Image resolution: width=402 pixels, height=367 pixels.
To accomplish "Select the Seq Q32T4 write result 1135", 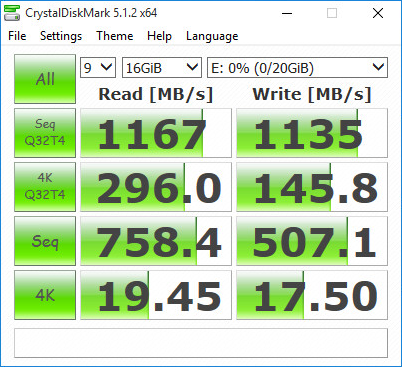I will coord(312,133).
